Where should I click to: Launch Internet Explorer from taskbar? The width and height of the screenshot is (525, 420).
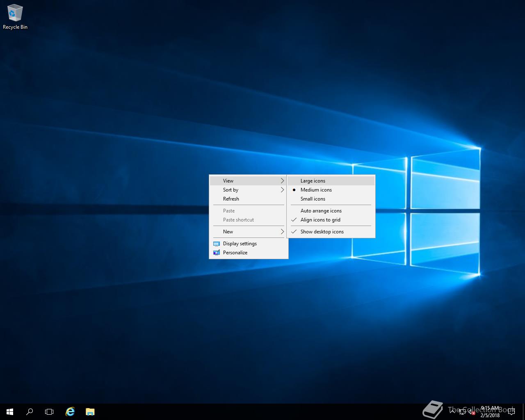70,412
